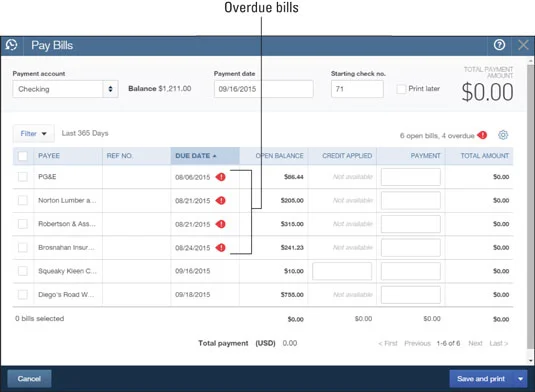Click overdue icon on Norton Lumber row
This screenshot has width=535, height=392.
[221, 200]
